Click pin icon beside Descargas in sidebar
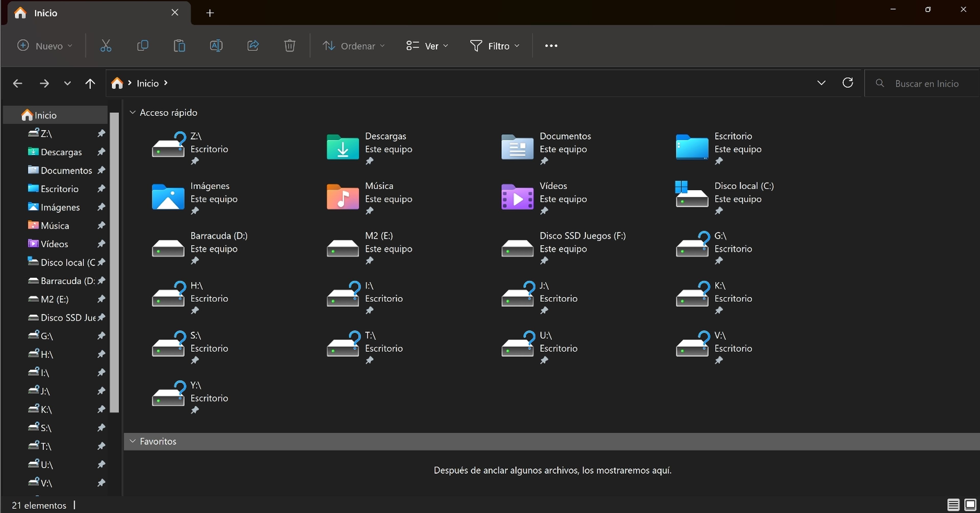Image resolution: width=980 pixels, height=513 pixels. coord(101,151)
